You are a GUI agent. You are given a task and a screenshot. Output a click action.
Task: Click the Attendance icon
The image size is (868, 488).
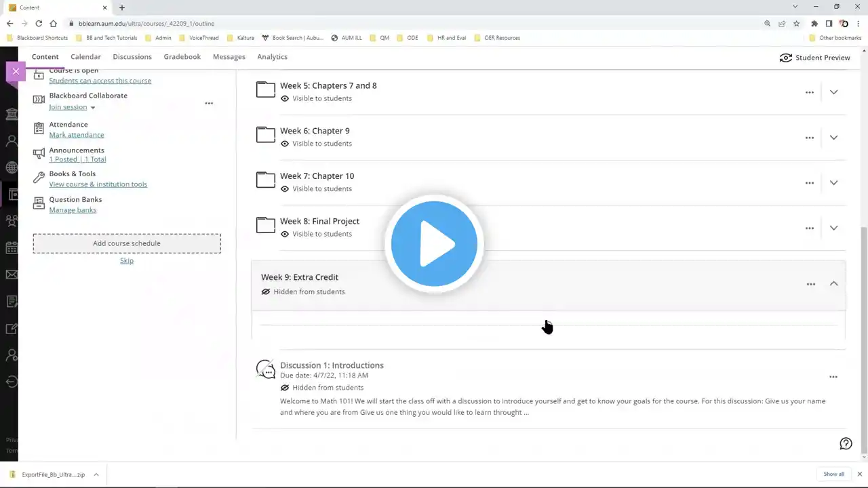click(39, 129)
